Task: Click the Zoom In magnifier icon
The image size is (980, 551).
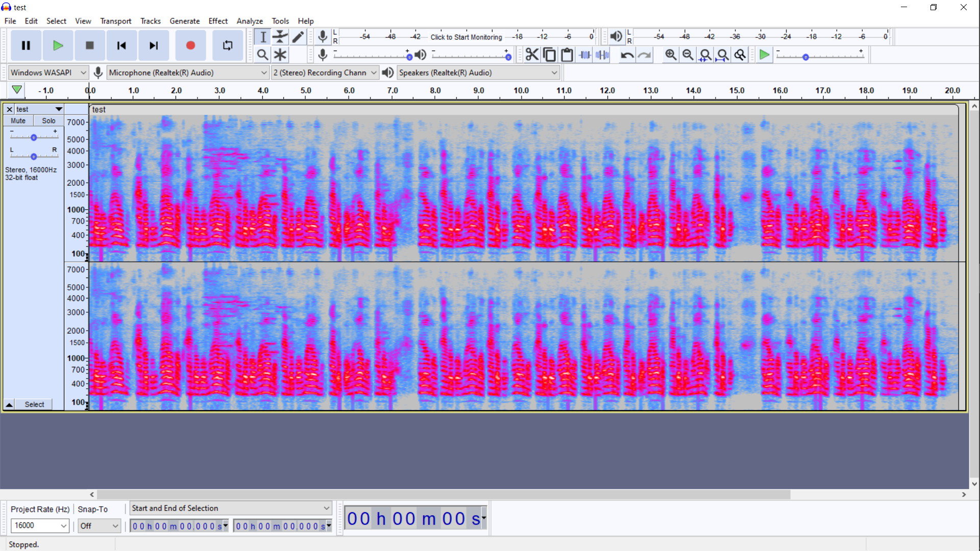Action: click(671, 55)
